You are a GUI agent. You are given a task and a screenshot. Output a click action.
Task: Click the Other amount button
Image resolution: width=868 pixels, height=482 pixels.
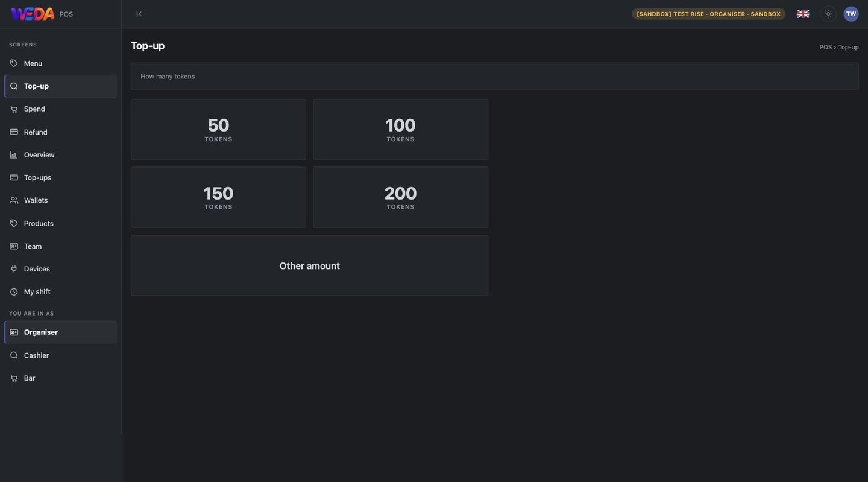pyautogui.click(x=310, y=265)
